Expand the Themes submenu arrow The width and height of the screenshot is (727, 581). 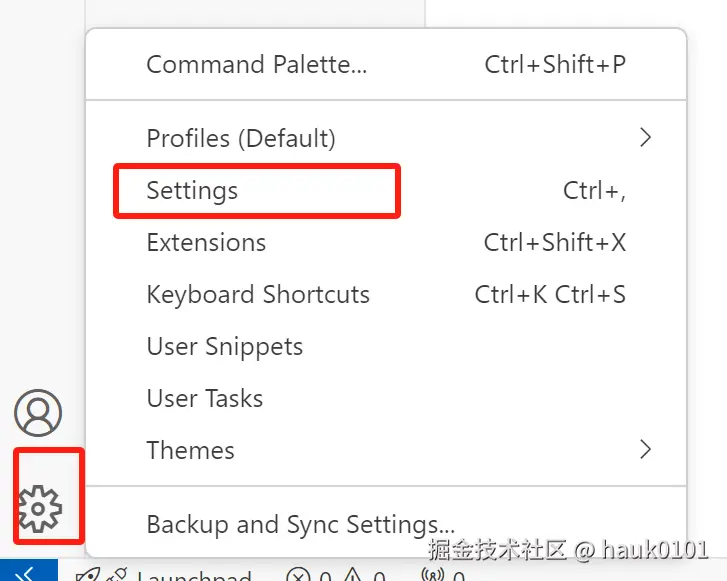click(645, 450)
